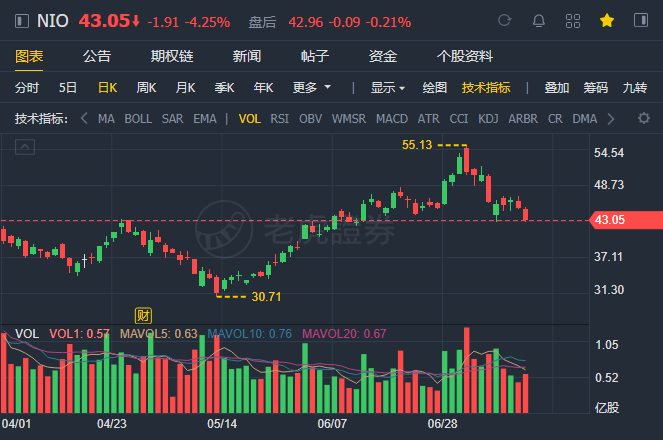
Task: Toggle the left sidebar panel icon
Action: (22, 21)
